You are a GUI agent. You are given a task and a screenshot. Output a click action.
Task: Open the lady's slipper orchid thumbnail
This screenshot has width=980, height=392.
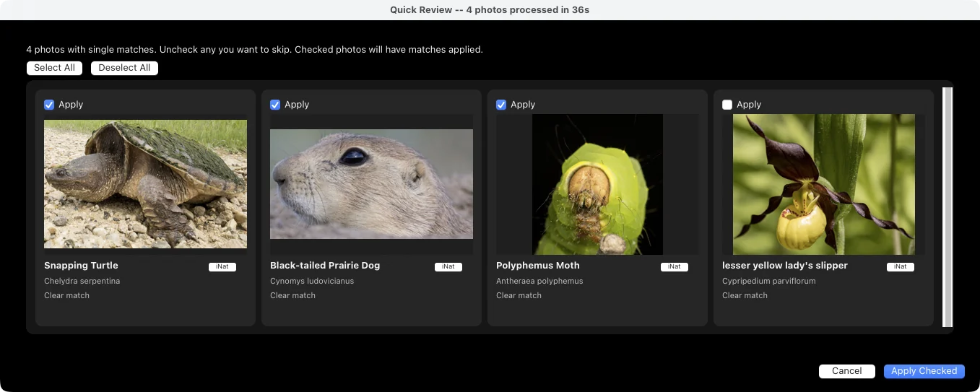(823, 184)
